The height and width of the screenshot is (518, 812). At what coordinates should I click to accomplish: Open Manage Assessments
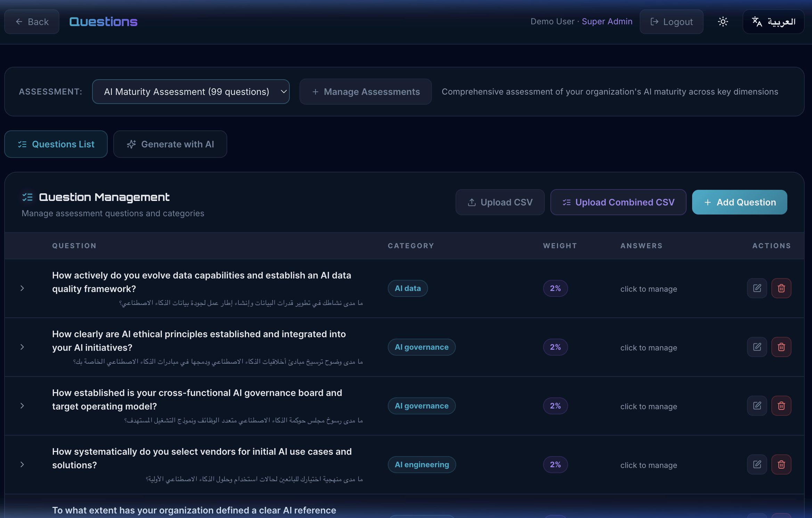366,91
